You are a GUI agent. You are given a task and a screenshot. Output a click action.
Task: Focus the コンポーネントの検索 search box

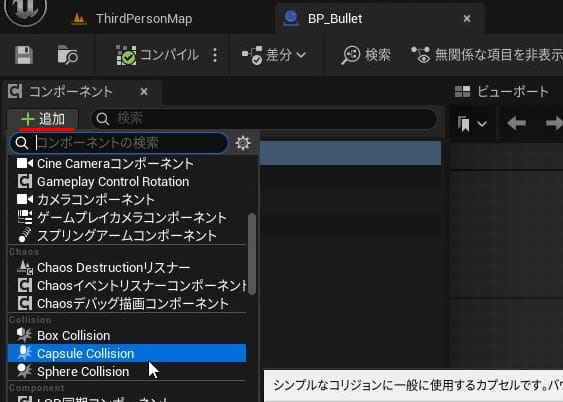tap(119, 143)
